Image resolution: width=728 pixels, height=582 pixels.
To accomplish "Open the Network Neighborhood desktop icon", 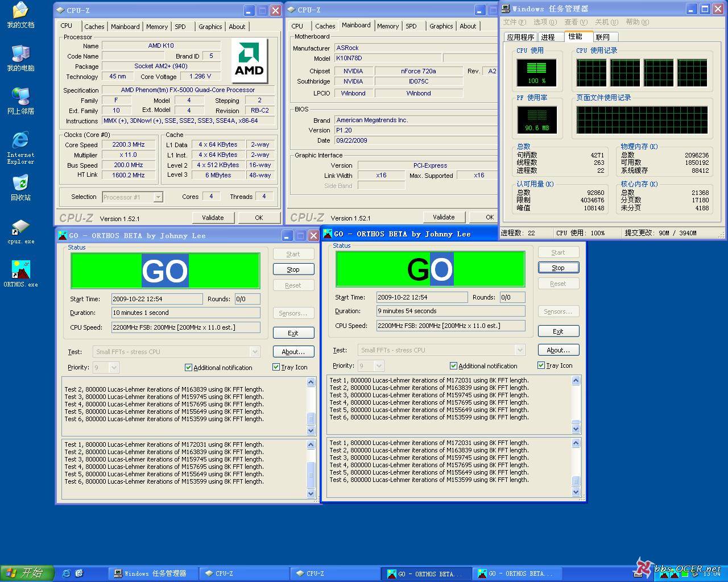I will pos(20,97).
